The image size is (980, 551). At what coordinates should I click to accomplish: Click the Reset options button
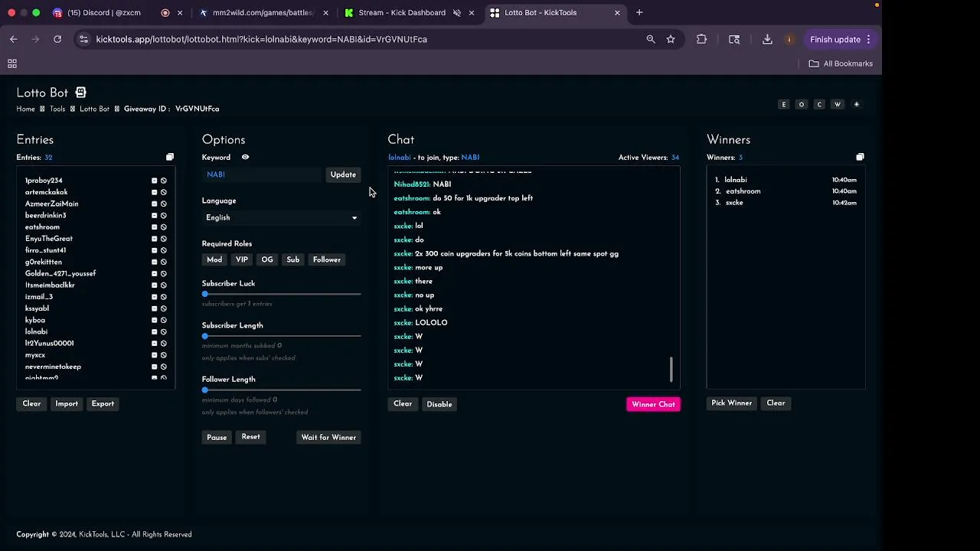pos(250,436)
